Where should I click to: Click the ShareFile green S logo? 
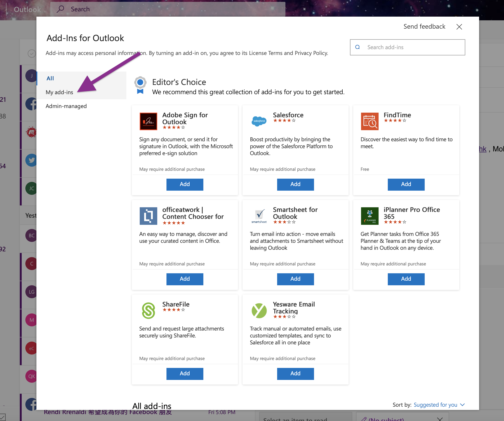148,310
